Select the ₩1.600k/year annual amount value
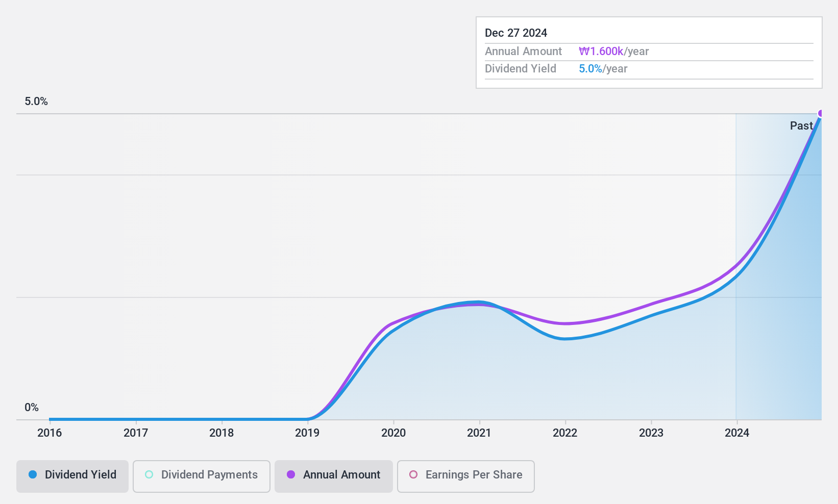This screenshot has height=504, width=838. 614,52
